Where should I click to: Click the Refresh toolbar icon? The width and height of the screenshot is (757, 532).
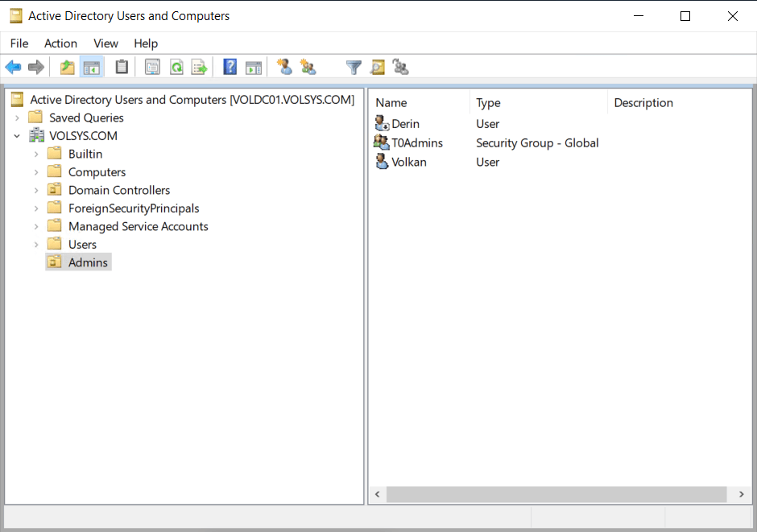176,68
